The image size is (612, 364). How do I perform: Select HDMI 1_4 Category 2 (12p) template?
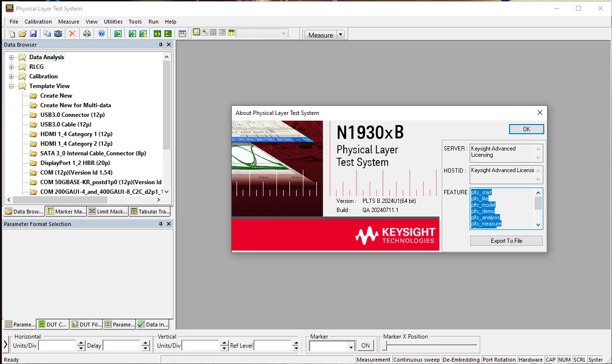coord(76,144)
